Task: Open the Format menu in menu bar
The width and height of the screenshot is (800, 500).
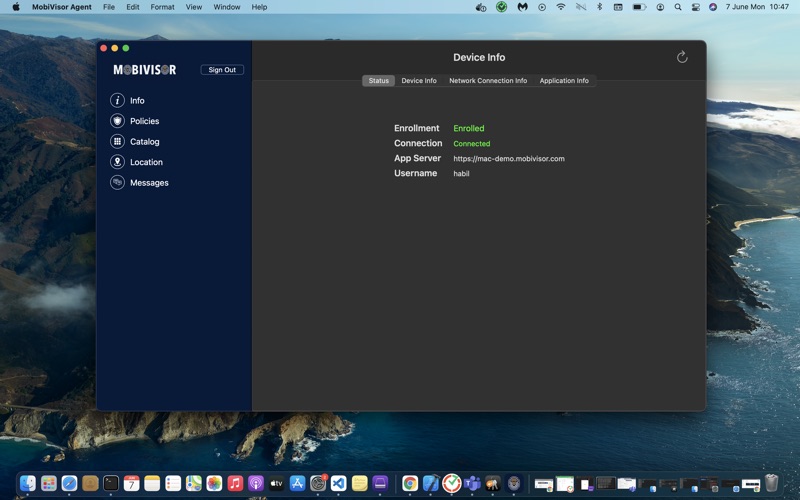Action: tap(162, 7)
